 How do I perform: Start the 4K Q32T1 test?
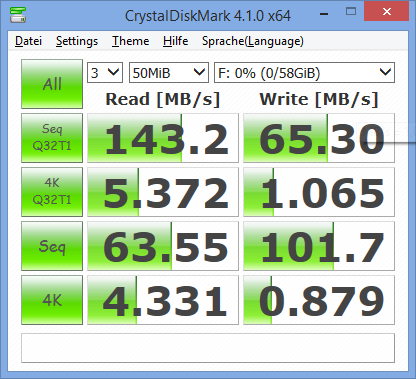[52, 192]
